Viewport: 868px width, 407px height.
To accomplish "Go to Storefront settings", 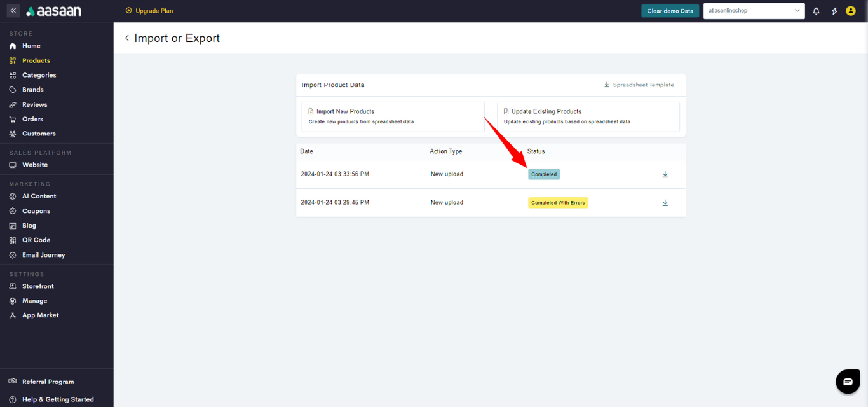I will (x=37, y=286).
